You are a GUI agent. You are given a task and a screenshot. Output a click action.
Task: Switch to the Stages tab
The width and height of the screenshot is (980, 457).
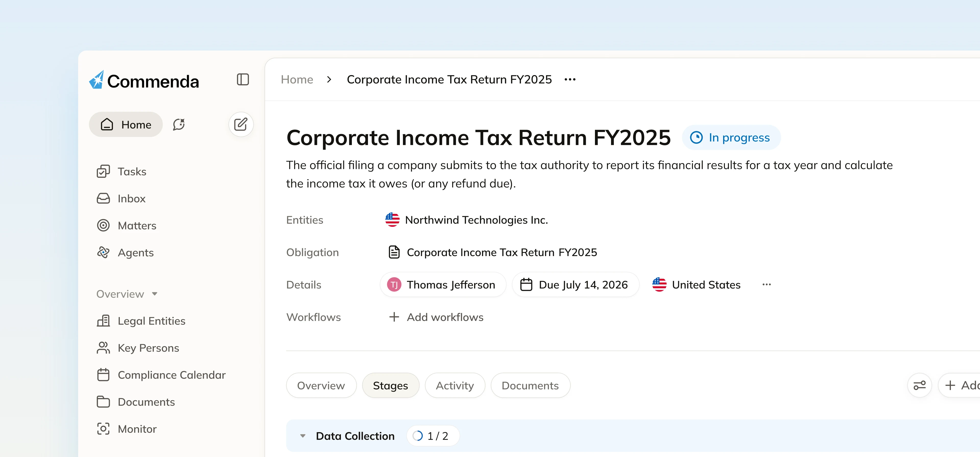click(391, 386)
